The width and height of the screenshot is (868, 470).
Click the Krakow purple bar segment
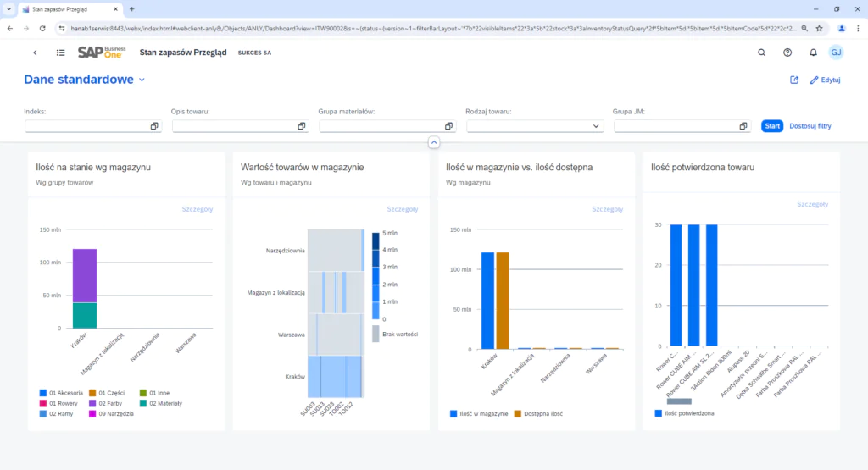click(x=85, y=275)
